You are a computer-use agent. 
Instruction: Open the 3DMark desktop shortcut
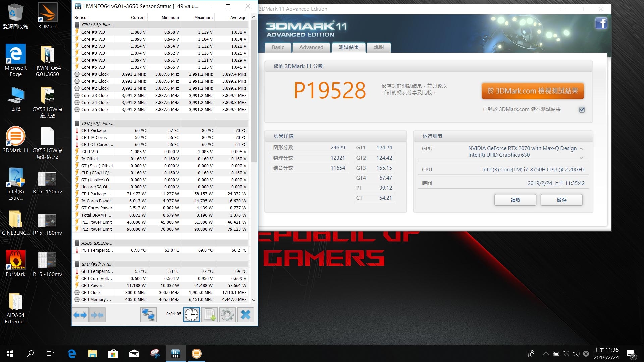pyautogui.click(x=47, y=16)
